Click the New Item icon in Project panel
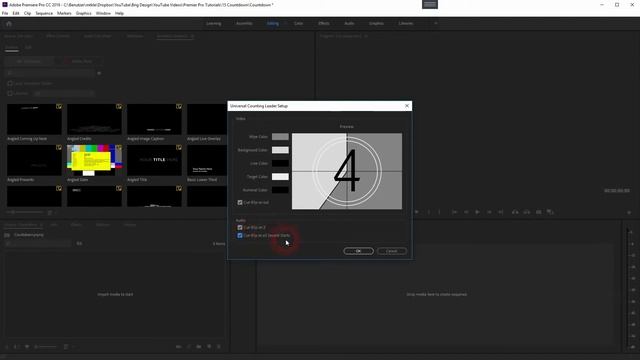Screen dimensions: 640x360 (x=209, y=347)
